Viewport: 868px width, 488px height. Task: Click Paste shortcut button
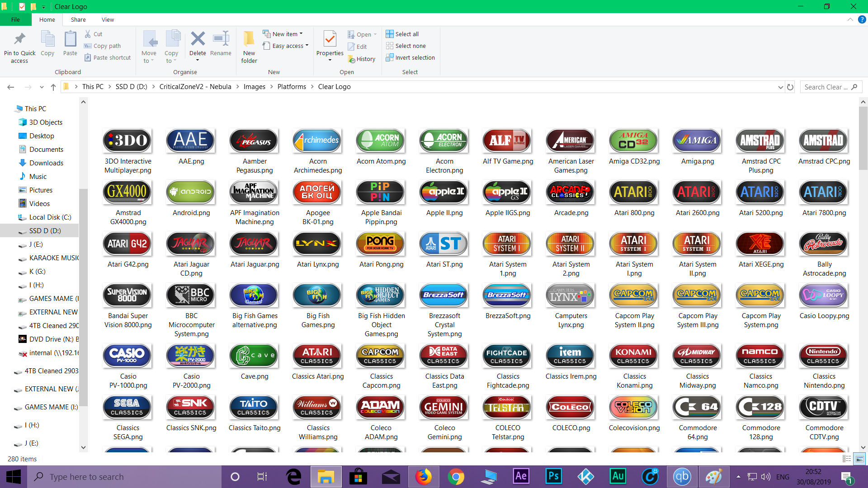coord(108,57)
